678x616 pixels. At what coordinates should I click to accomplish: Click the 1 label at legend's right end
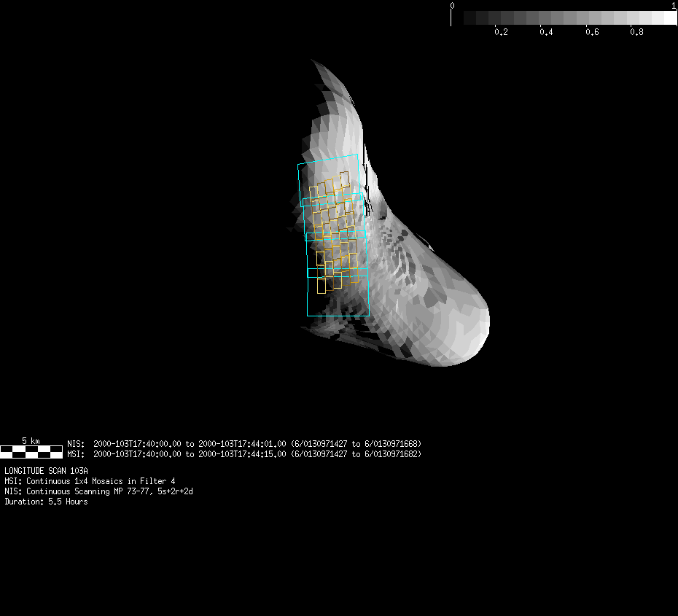coord(674,6)
